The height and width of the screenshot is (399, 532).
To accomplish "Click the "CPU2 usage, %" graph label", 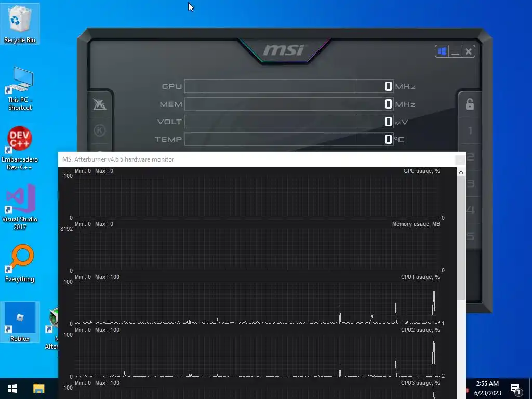I will tap(420, 330).
